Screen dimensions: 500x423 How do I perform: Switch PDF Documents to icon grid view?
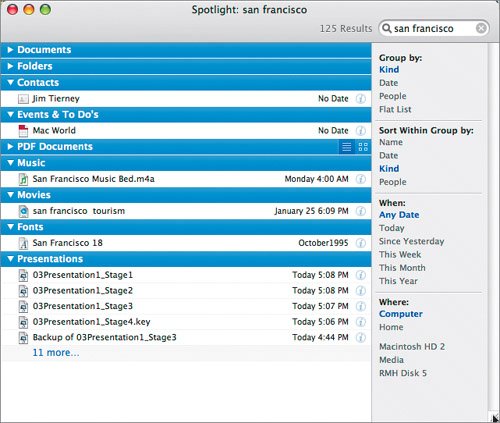(363, 147)
